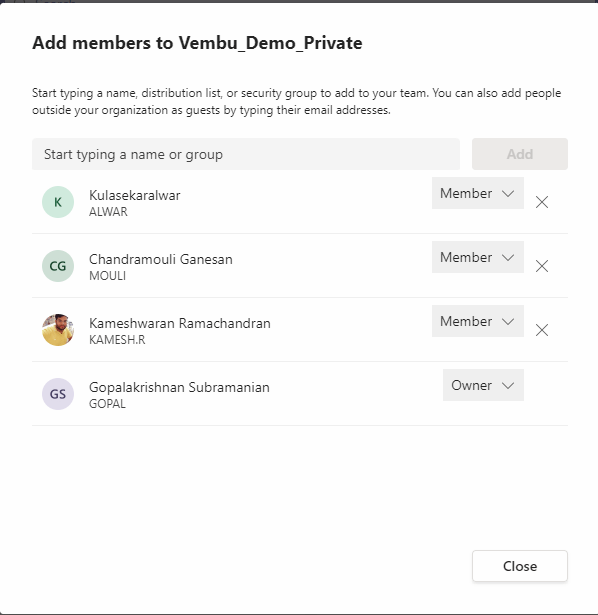Select the Kameshwaran Ramachandran name entry
The image size is (598, 615).
(180, 323)
